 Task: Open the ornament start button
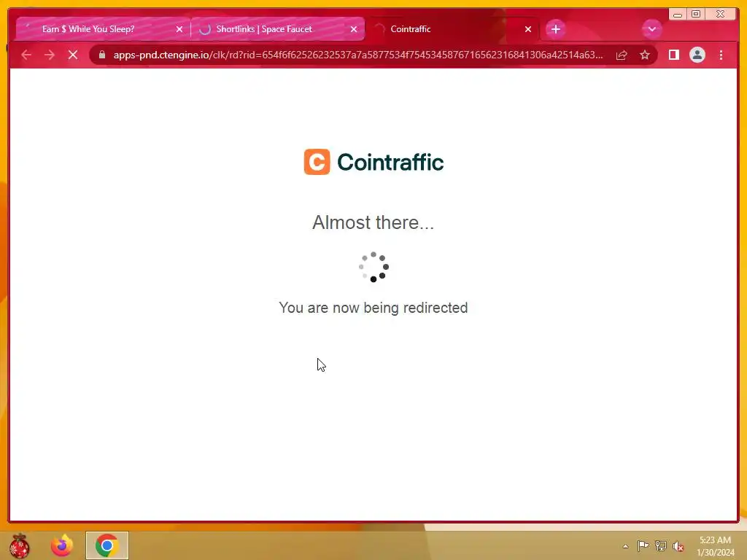tap(20, 545)
